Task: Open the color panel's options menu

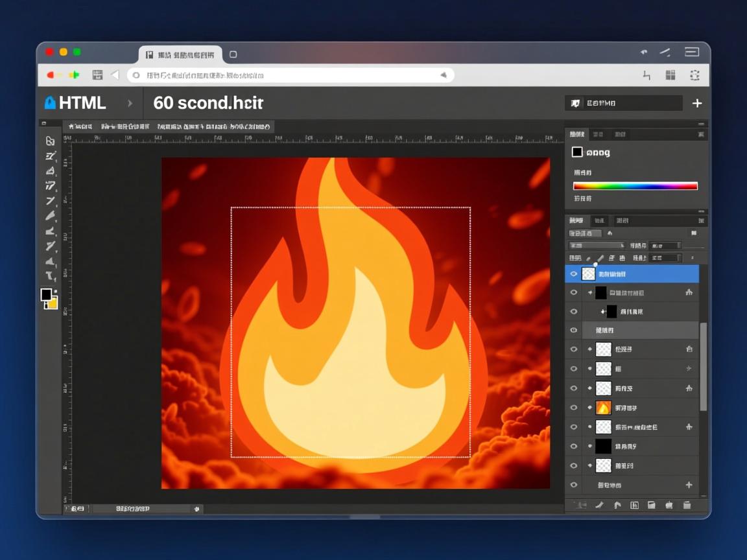Action: tap(701, 134)
